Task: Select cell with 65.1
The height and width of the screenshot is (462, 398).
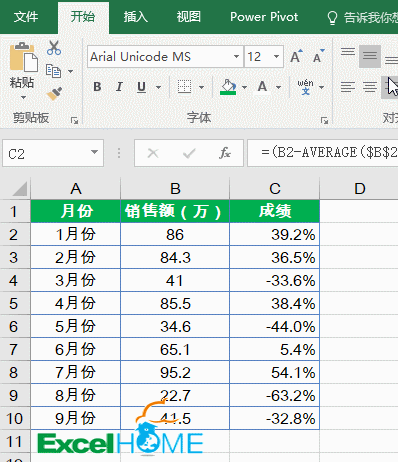Action: [x=175, y=350]
